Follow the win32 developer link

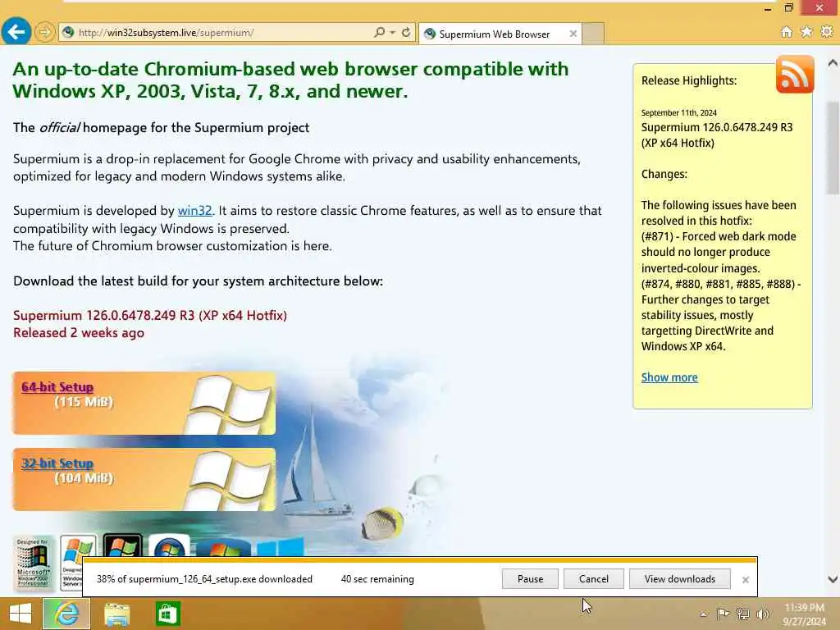tap(194, 211)
